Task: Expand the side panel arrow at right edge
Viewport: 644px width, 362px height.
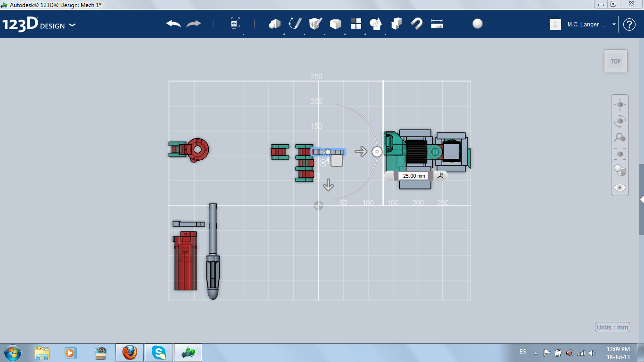Action: tap(642, 199)
